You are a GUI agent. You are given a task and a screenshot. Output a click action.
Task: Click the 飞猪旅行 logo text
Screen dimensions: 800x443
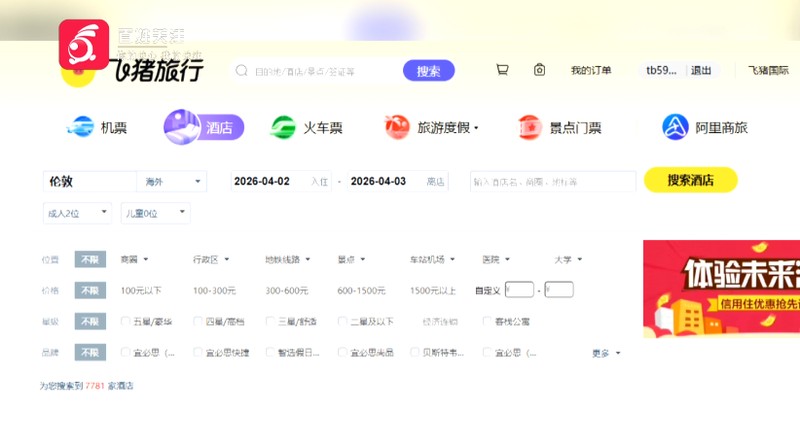click(x=158, y=70)
